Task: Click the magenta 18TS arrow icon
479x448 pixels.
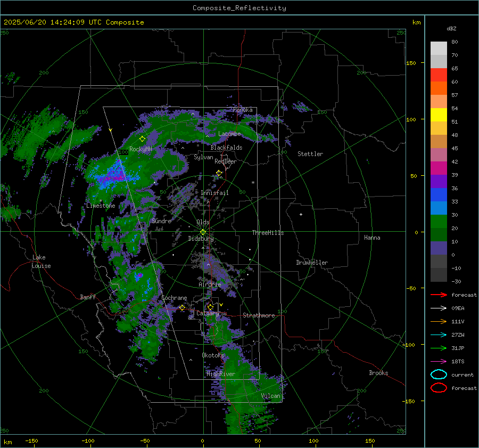Action: click(439, 362)
